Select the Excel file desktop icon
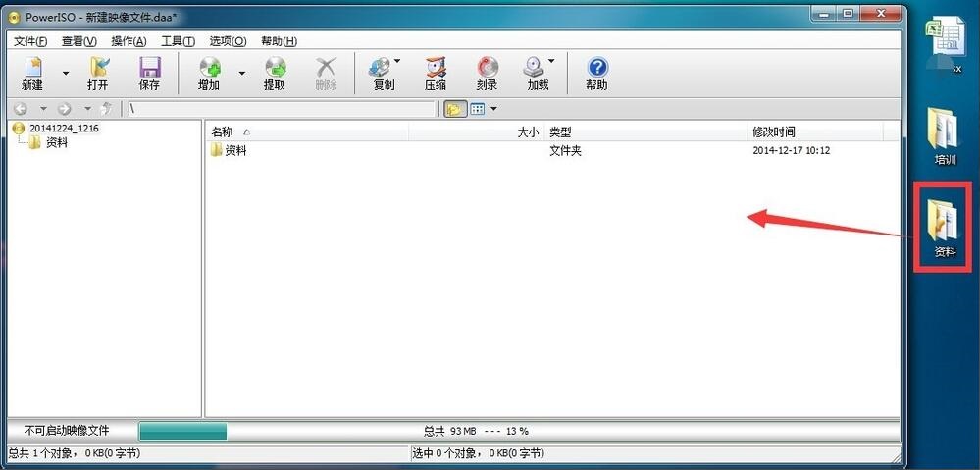The height and width of the screenshot is (470, 980). click(x=946, y=44)
